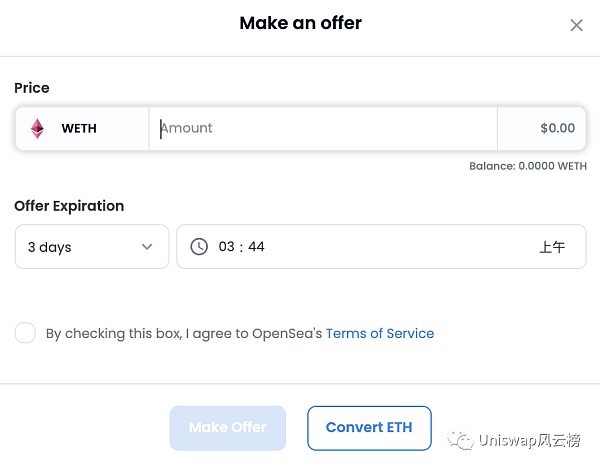The height and width of the screenshot is (468, 600).
Task: Click the clock icon in time field
Action: click(x=199, y=246)
